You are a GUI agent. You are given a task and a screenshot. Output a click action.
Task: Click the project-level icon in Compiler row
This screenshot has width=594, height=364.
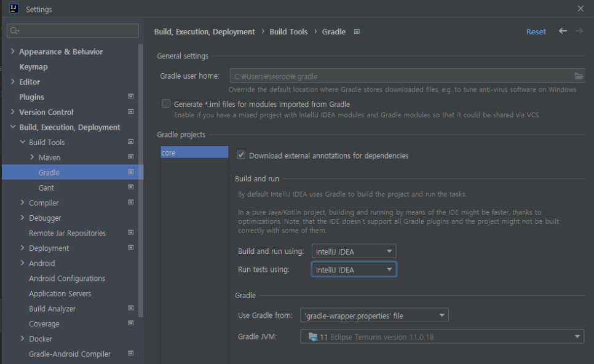tap(131, 202)
